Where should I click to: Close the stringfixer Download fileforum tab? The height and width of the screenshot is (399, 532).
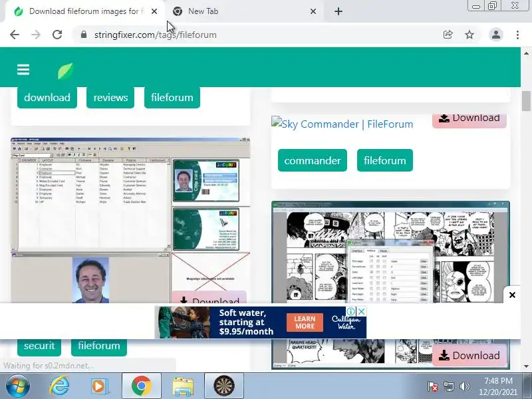[154, 11]
